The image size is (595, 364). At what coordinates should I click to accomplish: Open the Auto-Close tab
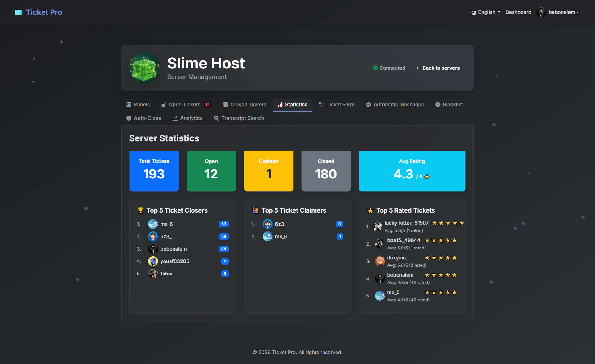pyautogui.click(x=144, y=118)
